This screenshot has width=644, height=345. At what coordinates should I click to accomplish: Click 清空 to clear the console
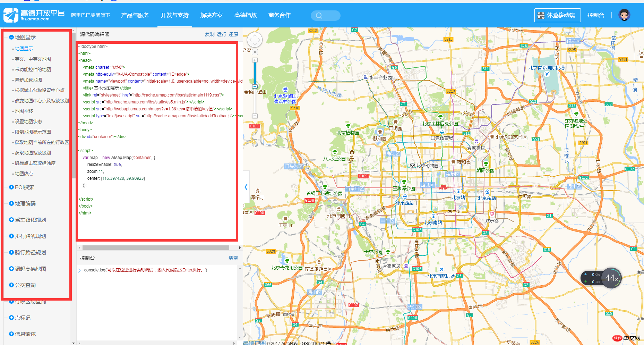pos(233,258)
